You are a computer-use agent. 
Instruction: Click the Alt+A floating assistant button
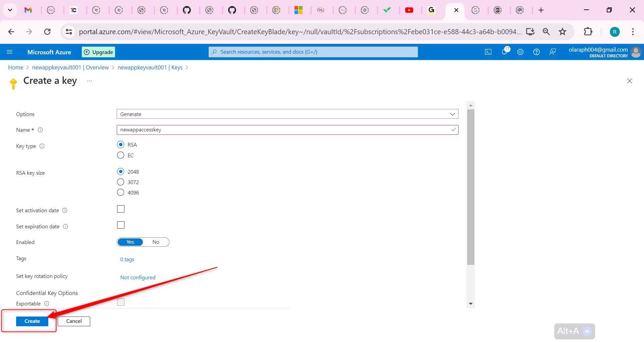(575, 331)
